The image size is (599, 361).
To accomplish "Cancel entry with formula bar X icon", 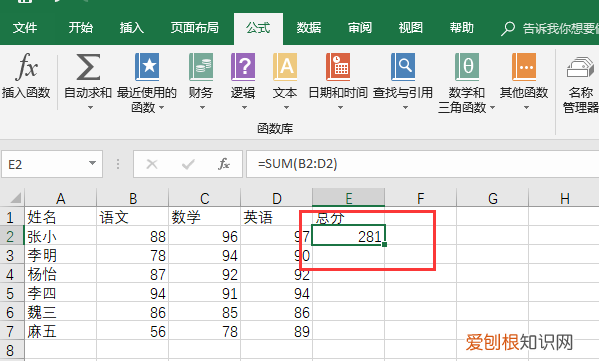I will [152, 164].
